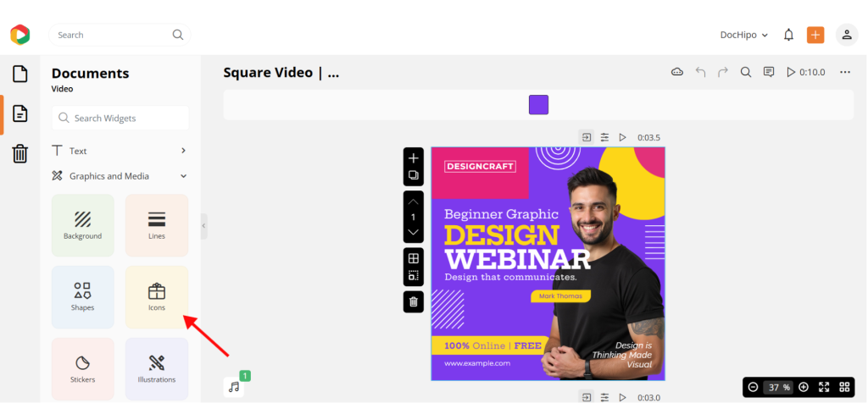Click the editor toolbar search icon
Image resolution: width=868 pixels, height=403 pixels.
(746, 72)
